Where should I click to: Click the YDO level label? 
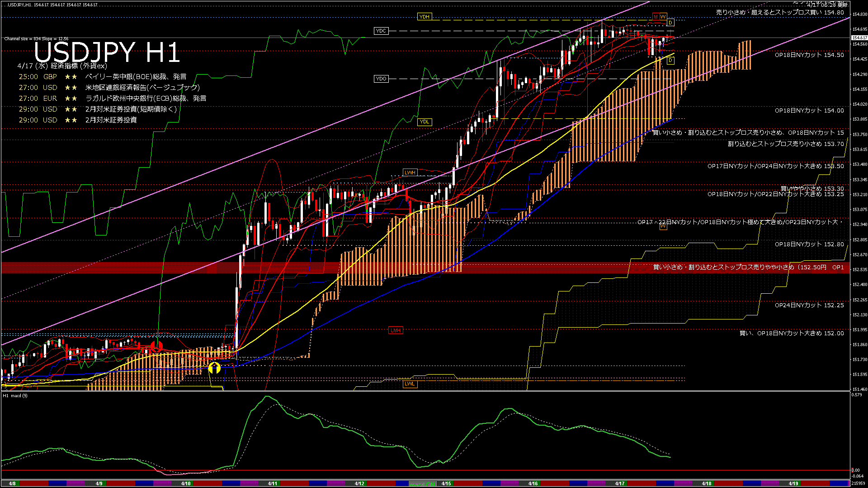tap(381, 79)
